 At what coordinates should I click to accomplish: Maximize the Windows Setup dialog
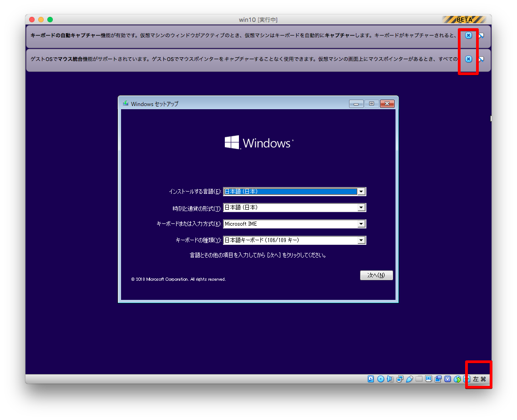(x=371, y=104)
